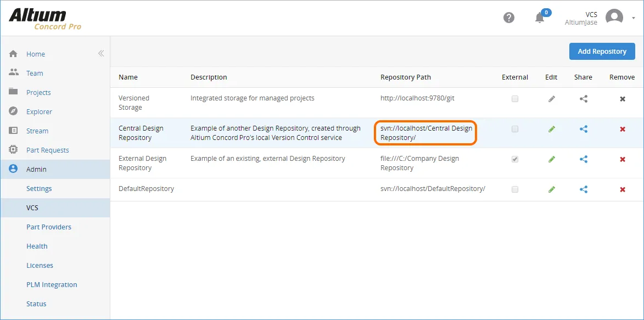The height and width of the screenshot is (320, 644).
Task: Share the Versioned Storage repository
Action: (x=583, y=99)
